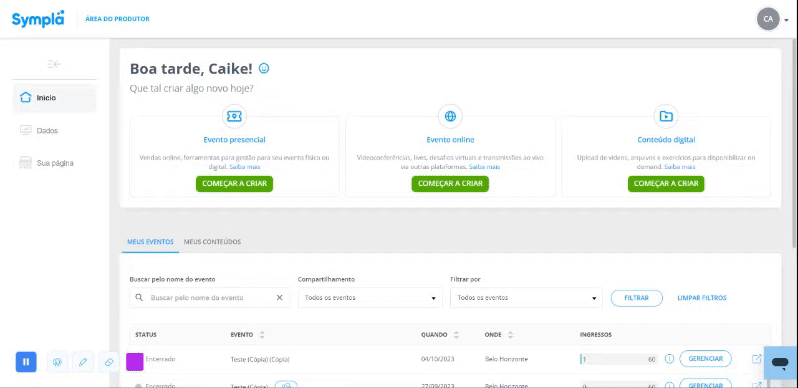The image size is (798, 388).
Task: Click the 04/10/2023 date cell
Action: pos(438,359)
